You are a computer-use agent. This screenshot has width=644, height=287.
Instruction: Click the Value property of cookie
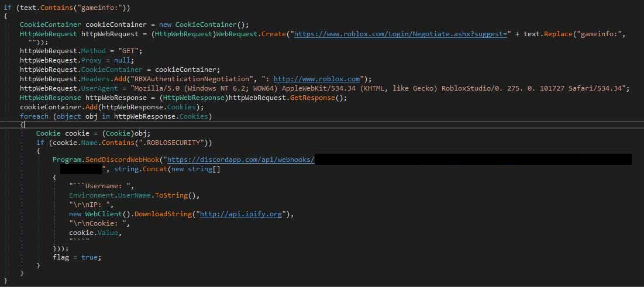click(x=108, y=233)
